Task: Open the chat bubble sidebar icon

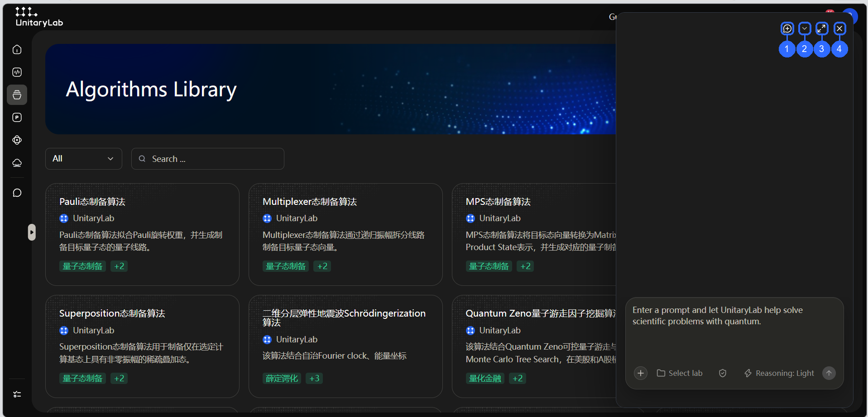Action: point(17,193)
